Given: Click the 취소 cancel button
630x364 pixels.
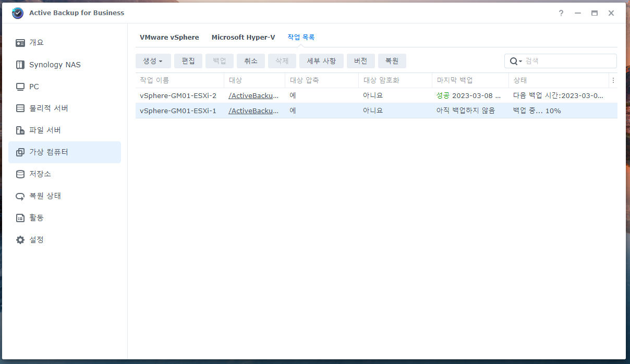Looking at the screenshot, I should [x=251, y=61].
